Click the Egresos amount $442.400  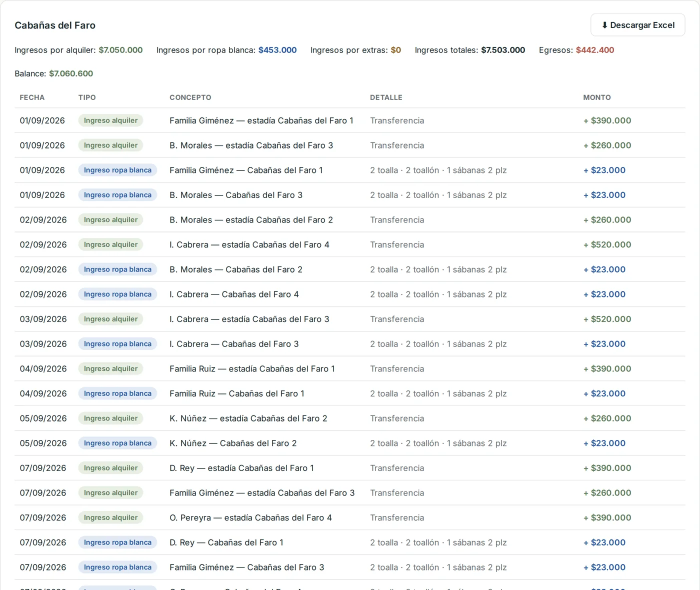coord(595,50)
